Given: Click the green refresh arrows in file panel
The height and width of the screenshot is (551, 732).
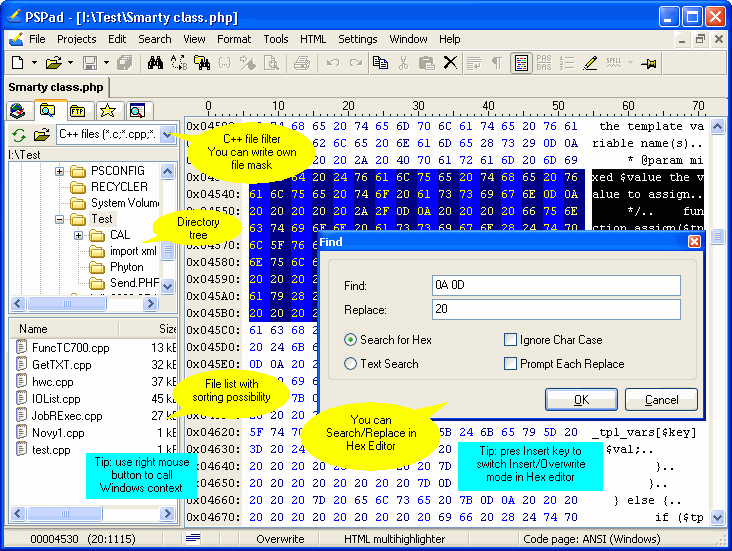Looking at the screenshot, I should (x=19, y=134).
